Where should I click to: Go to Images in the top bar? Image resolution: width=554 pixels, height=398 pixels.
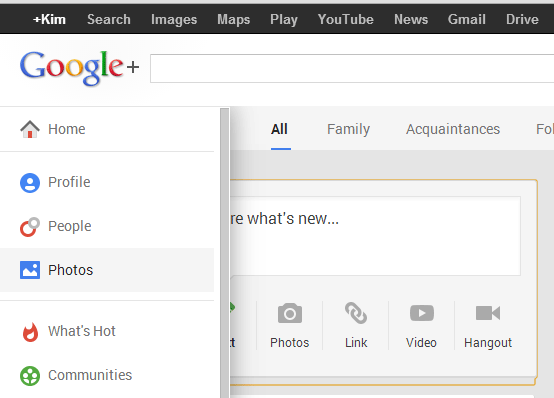(174, 19)
